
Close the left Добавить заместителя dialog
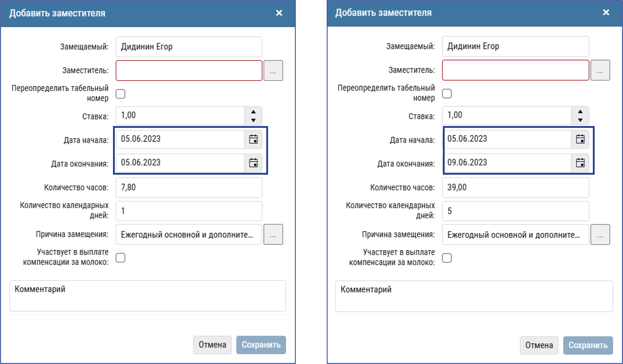click(x=279, y=13)
